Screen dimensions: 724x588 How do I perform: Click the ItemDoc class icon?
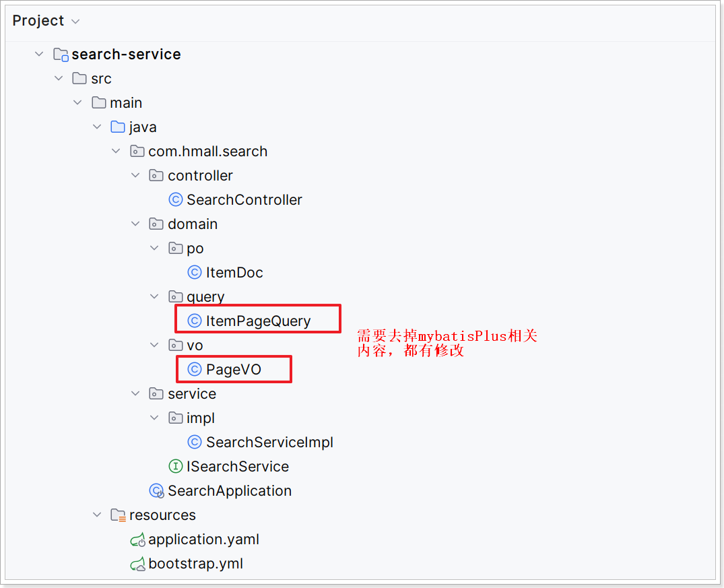tap(195, 273)
